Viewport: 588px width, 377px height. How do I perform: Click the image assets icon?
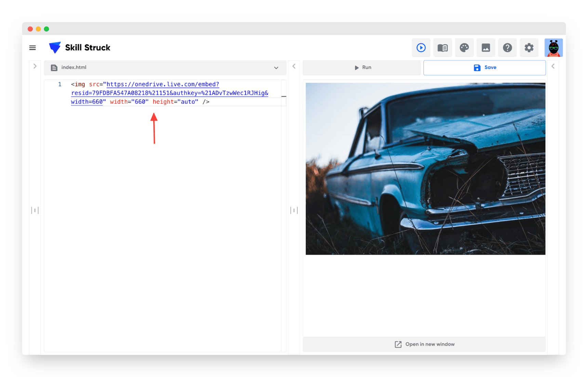pyautogui.click(x=486, y=48)
